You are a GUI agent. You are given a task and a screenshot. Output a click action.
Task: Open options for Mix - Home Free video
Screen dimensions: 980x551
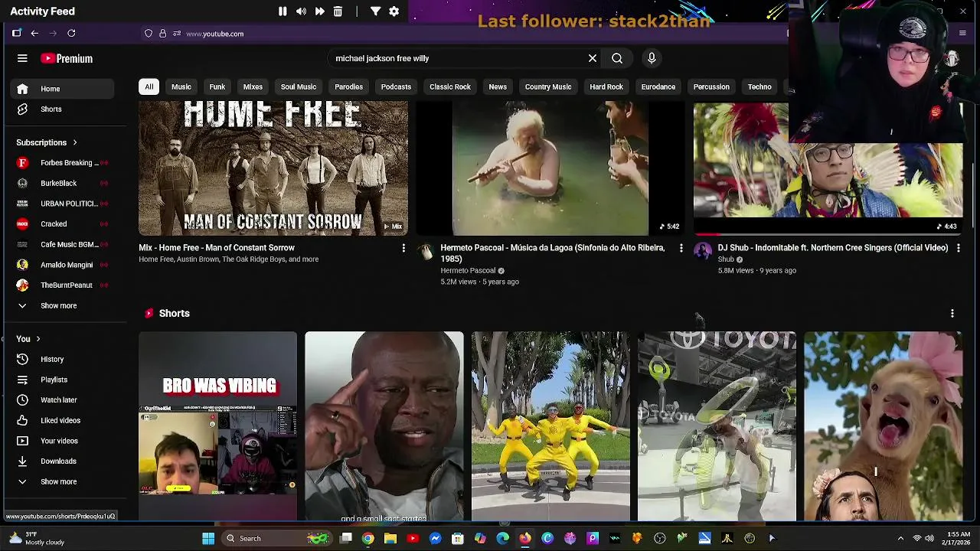coord(403,248)
